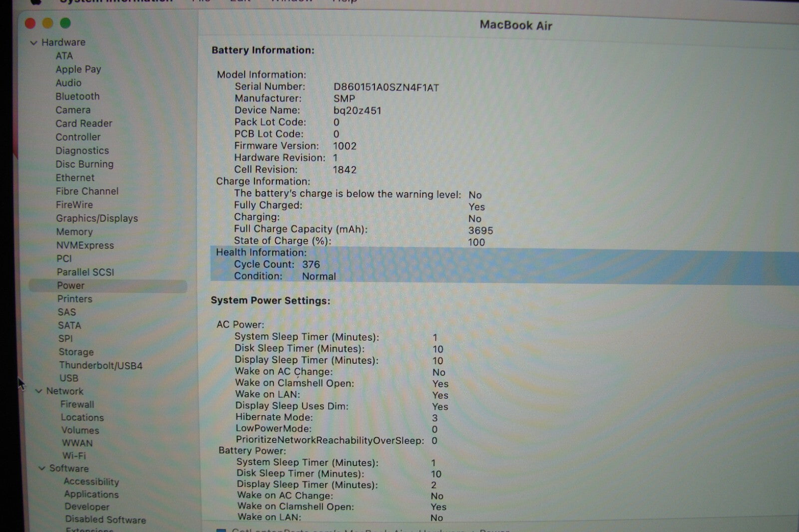Click the highlighted Cycle Count row

coord(277,265)
